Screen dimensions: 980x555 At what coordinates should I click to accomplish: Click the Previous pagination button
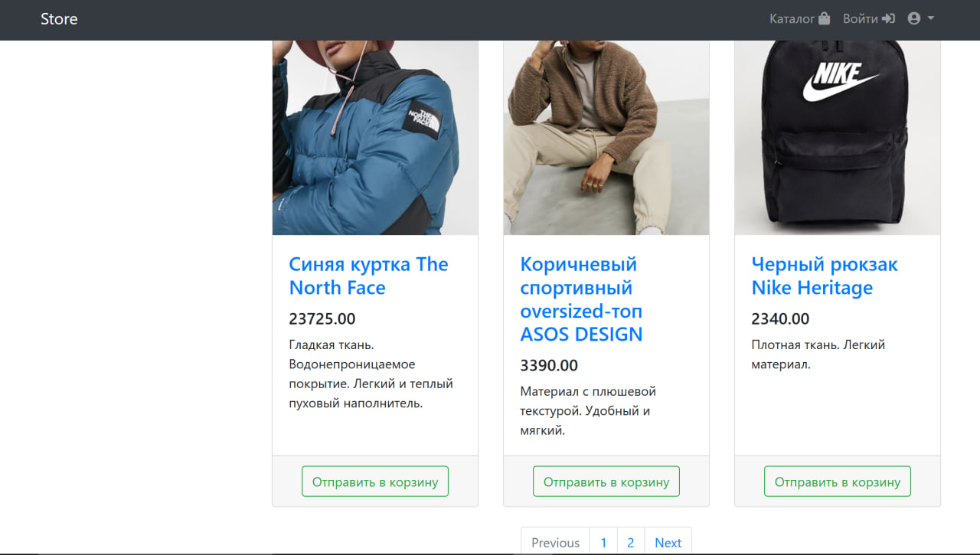tap(555, 541)
